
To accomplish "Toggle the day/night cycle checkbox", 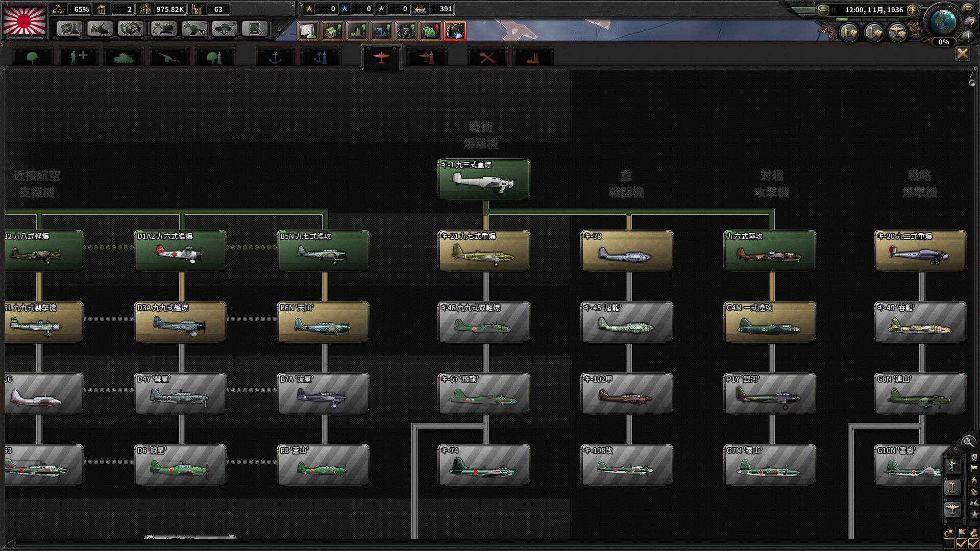I will (949, 544).
